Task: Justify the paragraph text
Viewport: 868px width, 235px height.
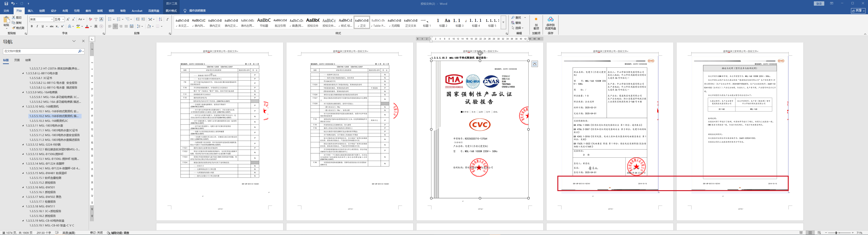Action: [x=126, y=26]
